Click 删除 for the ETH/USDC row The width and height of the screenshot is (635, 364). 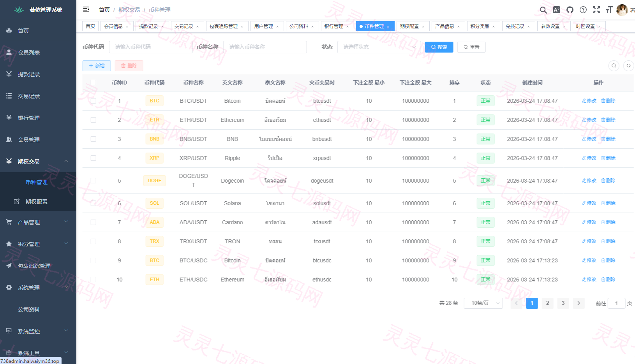tap(608, 280)
